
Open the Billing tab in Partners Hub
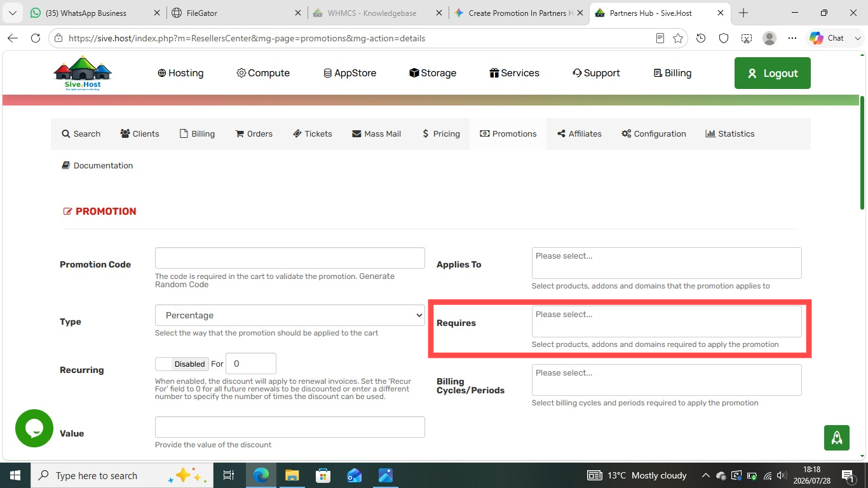pyautogui.click(x=197, y=134)
